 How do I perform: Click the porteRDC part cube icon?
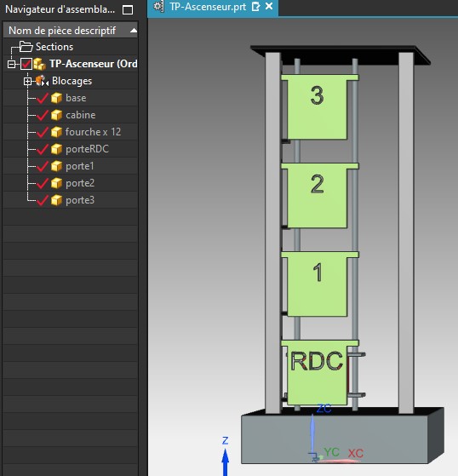pos(56,149)
